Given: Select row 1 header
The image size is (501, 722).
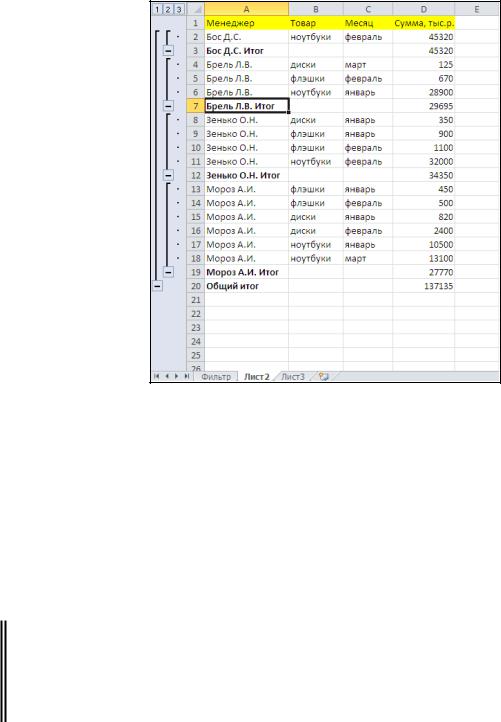Looking at the screenshot, I should pyautogui.click(x=195, y=23).
